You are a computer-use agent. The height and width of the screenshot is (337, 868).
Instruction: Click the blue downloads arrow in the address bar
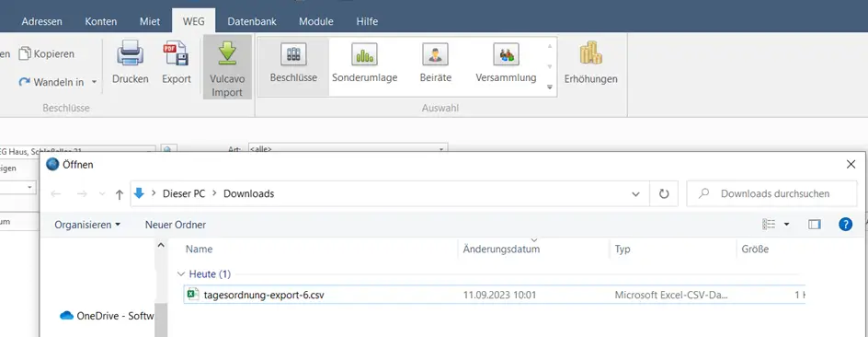139,193
